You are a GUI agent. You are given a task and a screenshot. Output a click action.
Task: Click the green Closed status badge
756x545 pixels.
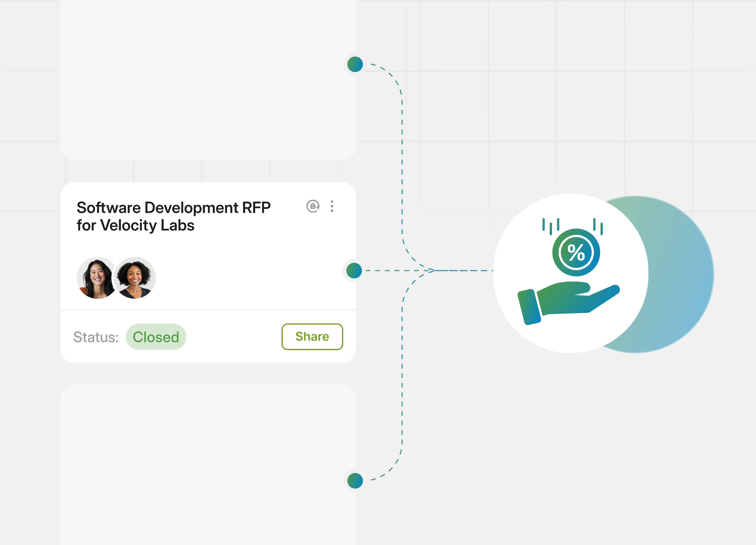click(x=156, y=337)
